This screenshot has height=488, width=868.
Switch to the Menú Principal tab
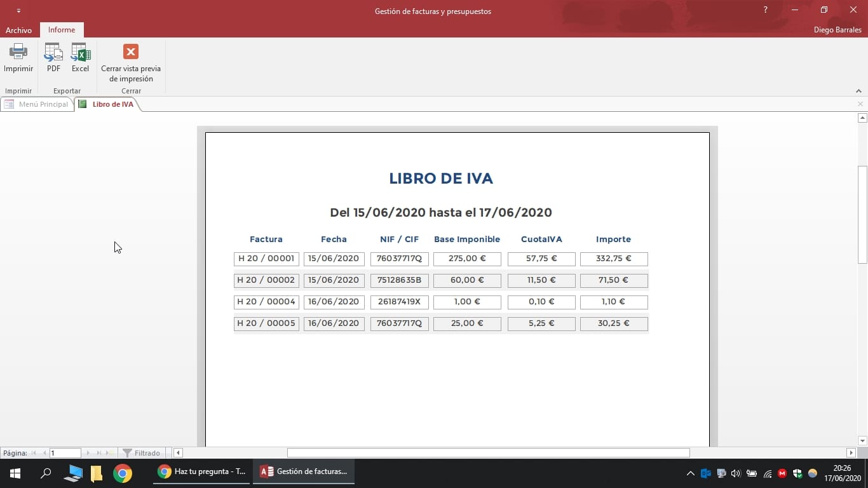click(x=37, y=104)
